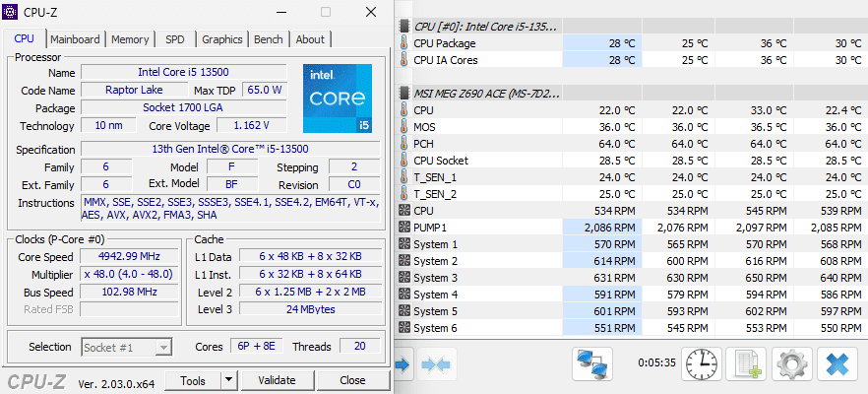This screenshot has width=868, height=394.
Task: Click the CPU-Z app icon in title bar
Action: coord(12,12)
